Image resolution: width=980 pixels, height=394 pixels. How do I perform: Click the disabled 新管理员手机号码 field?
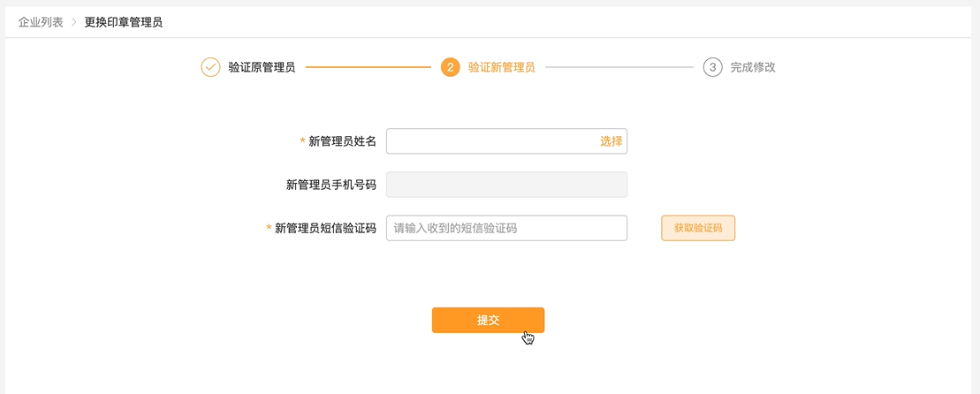point(507,185)
